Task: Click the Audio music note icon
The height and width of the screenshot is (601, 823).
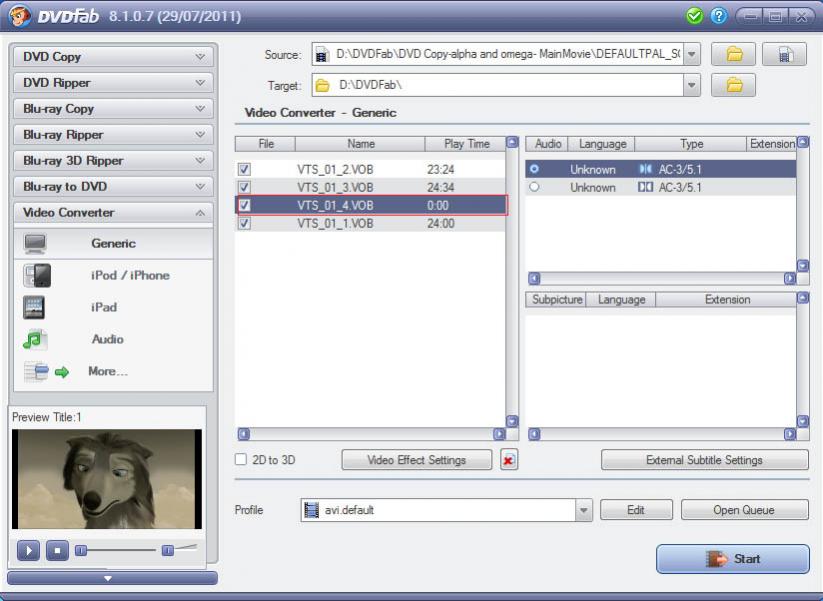Action: click(35, 340)
